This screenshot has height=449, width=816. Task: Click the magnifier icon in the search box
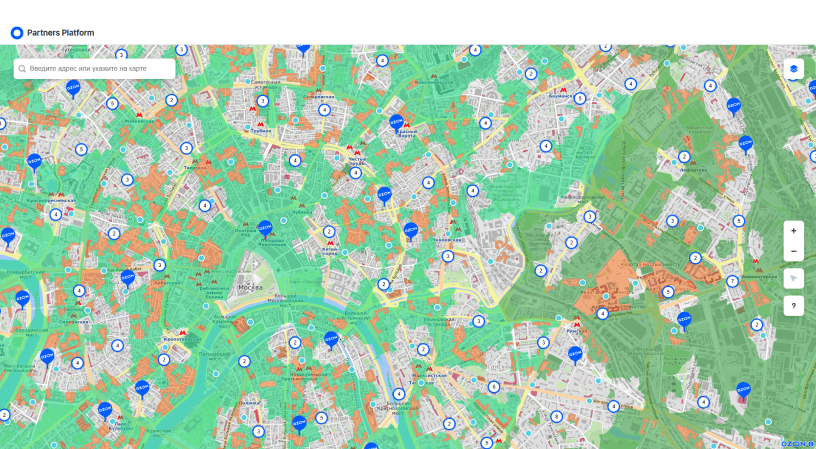(22, 69)
